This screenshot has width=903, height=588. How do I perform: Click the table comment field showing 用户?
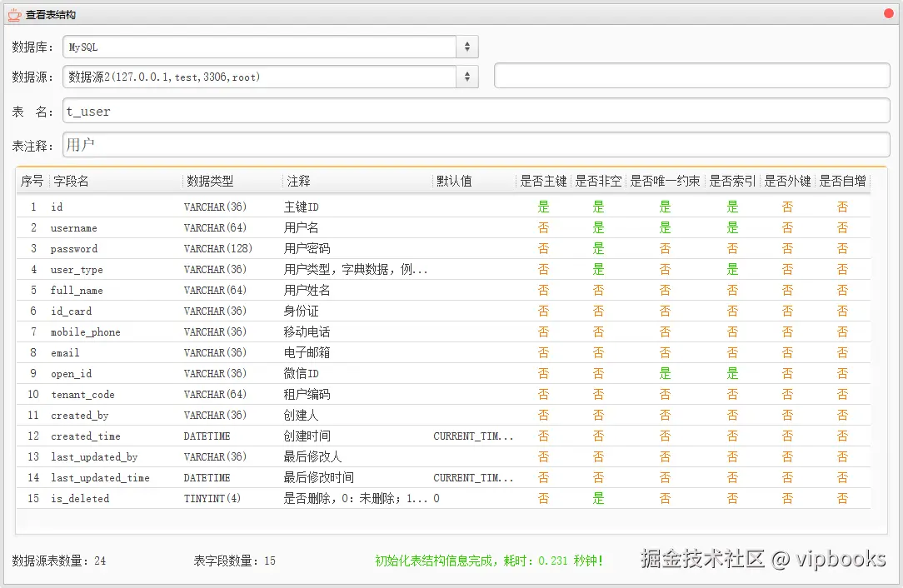476,145
